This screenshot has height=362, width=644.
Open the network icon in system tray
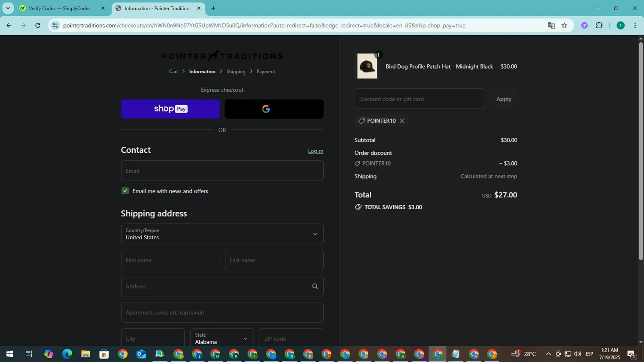pyautogui.click(x=568, y=354)
